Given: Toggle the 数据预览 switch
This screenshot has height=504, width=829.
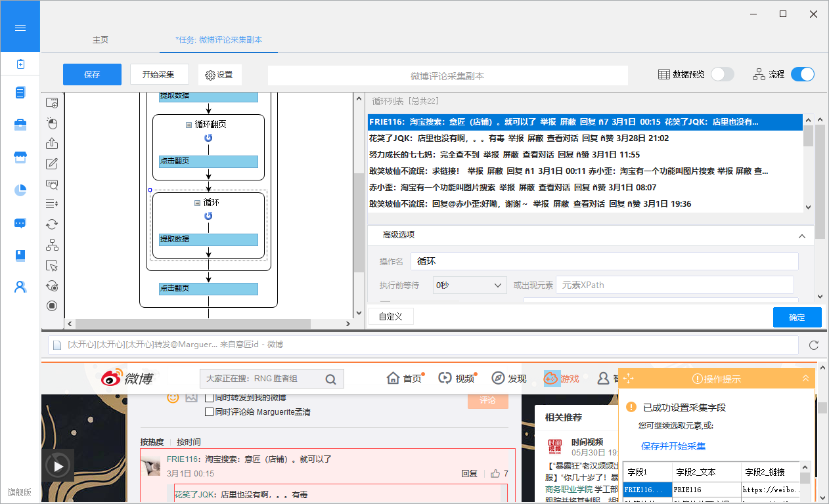Looking at the screenshot, I should [723, 74].
